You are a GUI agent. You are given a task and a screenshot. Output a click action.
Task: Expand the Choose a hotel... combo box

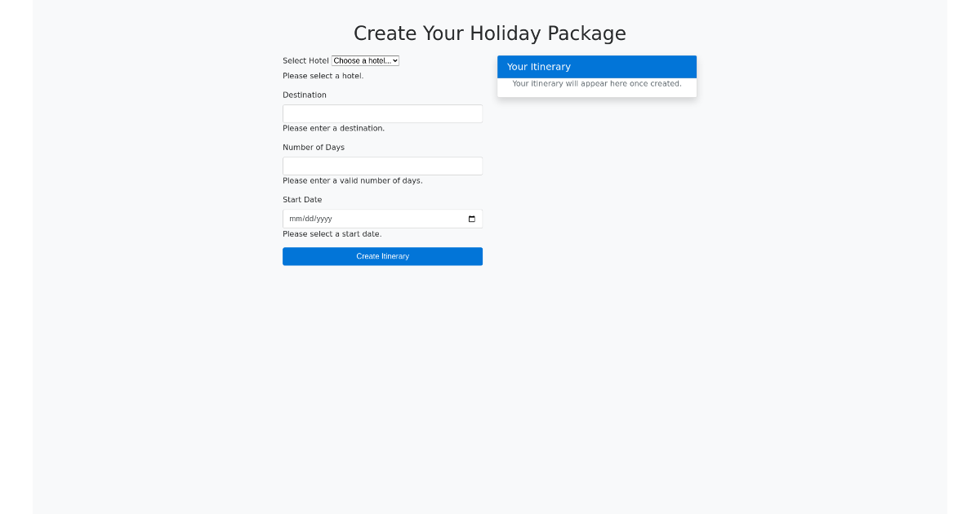pos(365,60)
